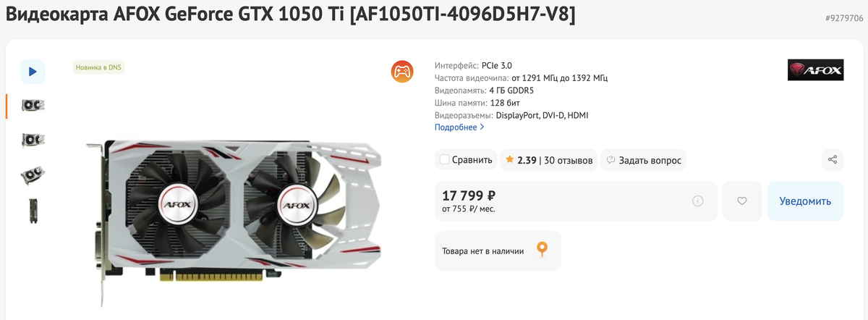Select second graphics card thumbnail
Screen dimensions: 868x320
(33, 140)
